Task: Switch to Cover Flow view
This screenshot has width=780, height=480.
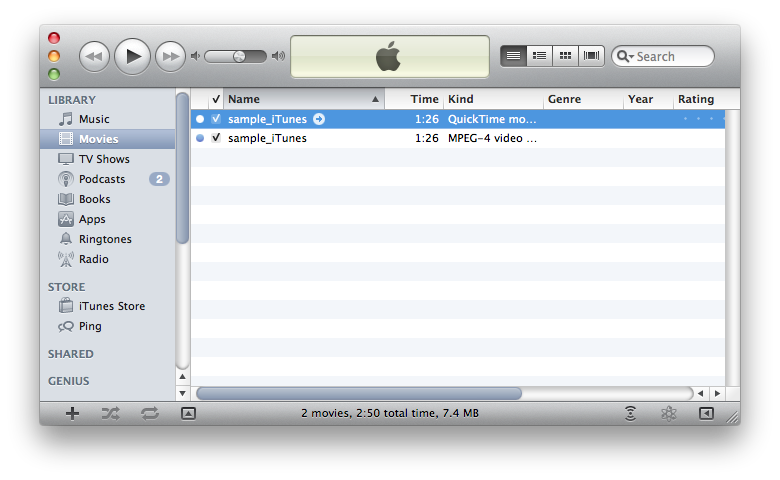Action: (591, 56)
